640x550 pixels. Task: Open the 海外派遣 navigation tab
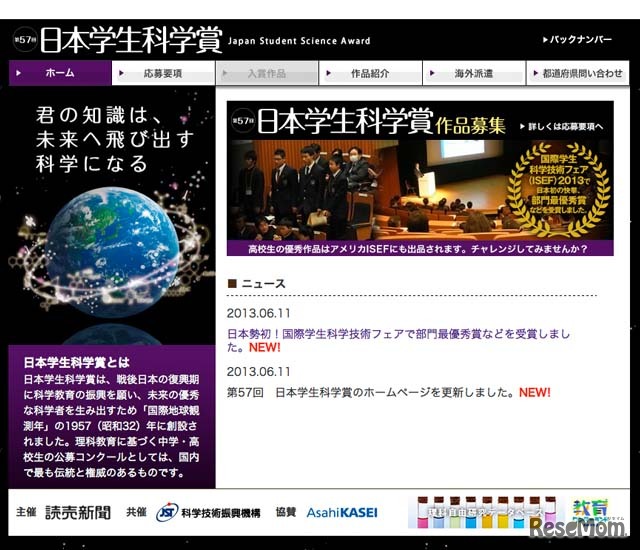[x=474, y=73]
